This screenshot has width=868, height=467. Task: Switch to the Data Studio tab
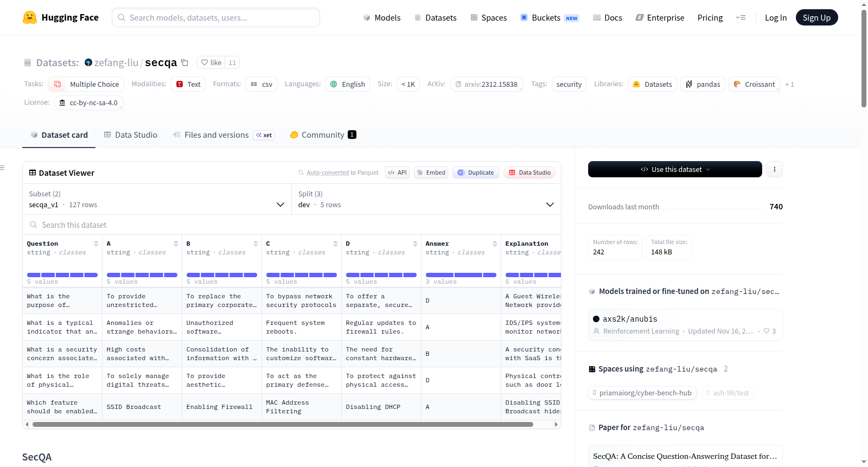[x=131, y=135]
